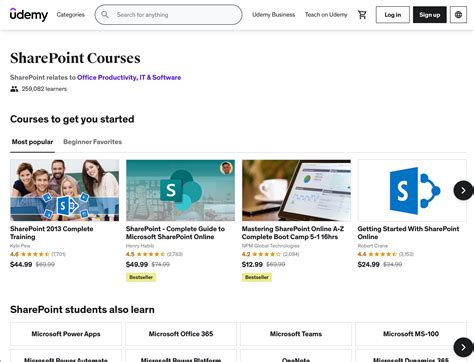Open Microsoft Teams topic
Screen dimensions: 474x362
click(x=296, y=334)
